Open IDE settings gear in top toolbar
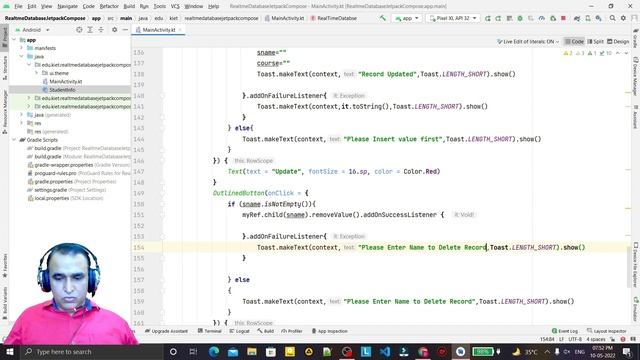This screenshot has width=640, height=360. pyautogui.click(x=623, y=18)
